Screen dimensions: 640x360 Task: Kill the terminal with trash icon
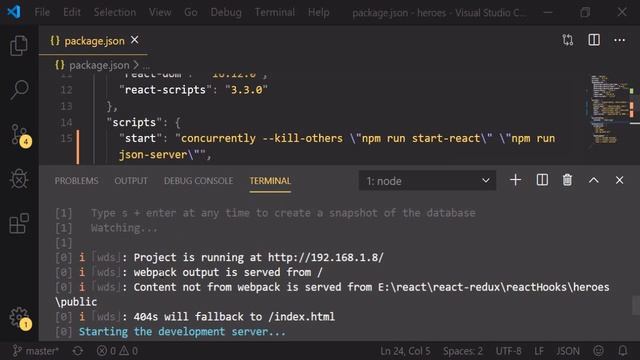[x=567, y=180]
